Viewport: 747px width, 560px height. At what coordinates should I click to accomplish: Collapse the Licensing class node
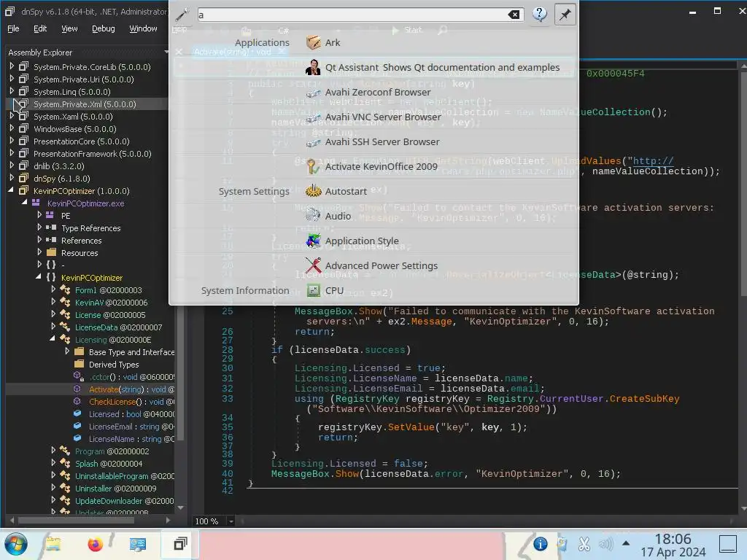(x=53, y=339)
